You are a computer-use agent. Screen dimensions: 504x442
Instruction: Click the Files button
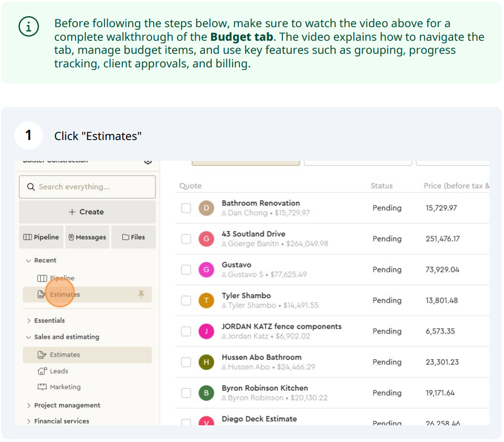(133, 237)
